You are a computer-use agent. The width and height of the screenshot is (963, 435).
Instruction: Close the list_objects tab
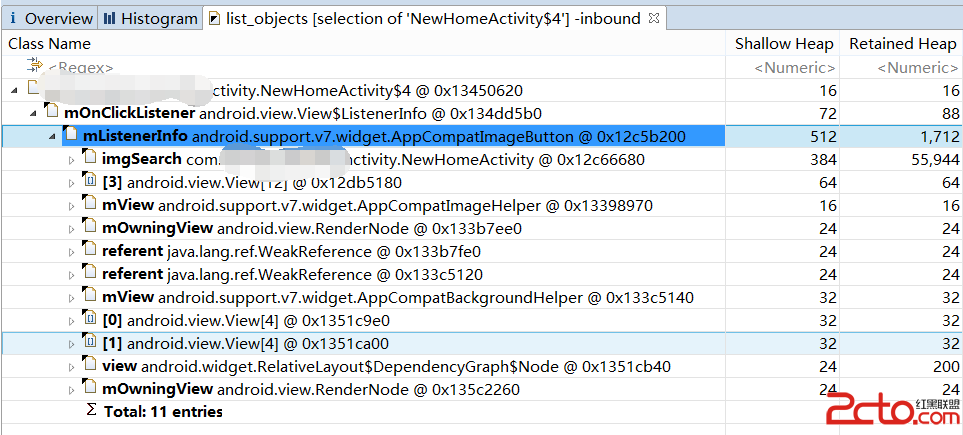pyautogui.click(x=653, y=18)
